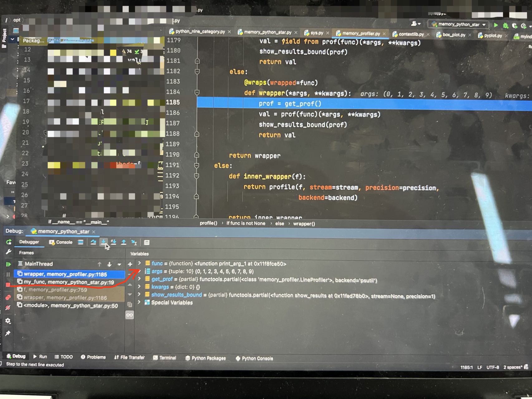Debug memory_python_star with bug icon
532x399 pixels.
point(505,25)
